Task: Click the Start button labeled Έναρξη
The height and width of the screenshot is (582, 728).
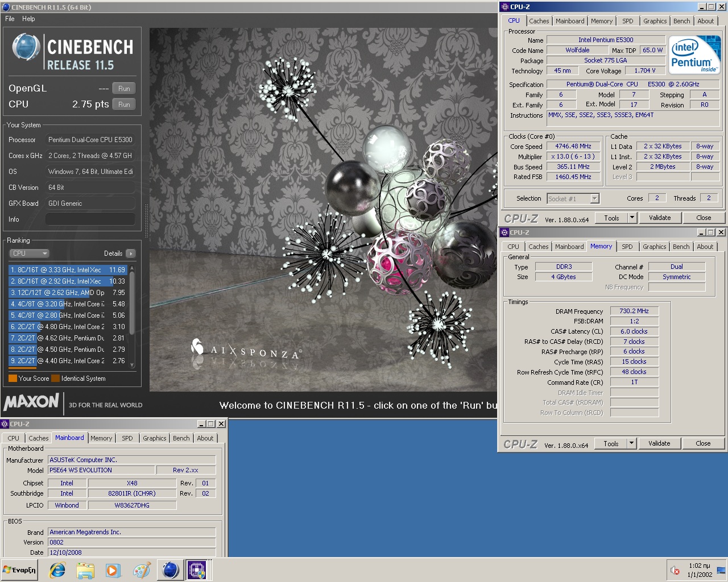Action: [20, 570]
